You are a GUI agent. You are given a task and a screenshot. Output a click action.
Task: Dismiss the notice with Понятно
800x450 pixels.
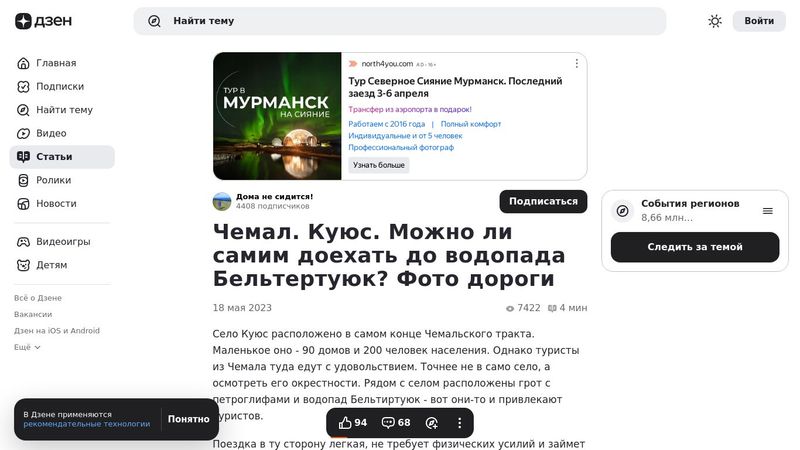pyautogui.click(x=188, y=419)
